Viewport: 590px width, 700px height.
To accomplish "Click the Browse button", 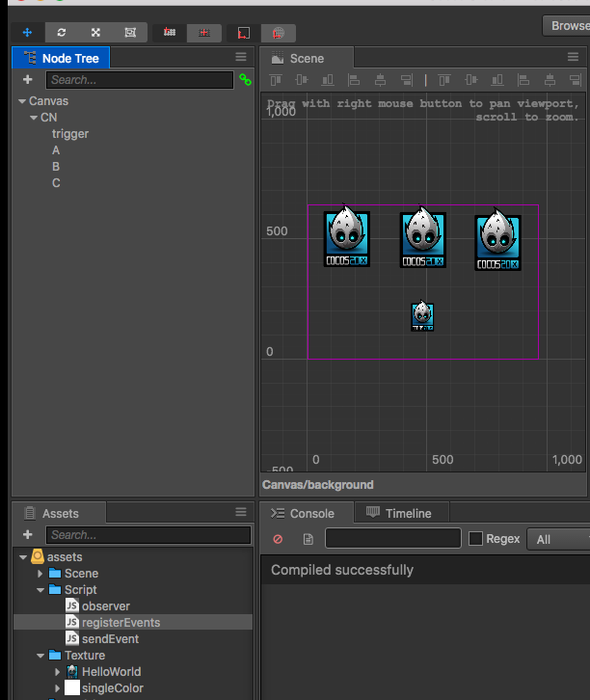I will click(x=567, y=26).
